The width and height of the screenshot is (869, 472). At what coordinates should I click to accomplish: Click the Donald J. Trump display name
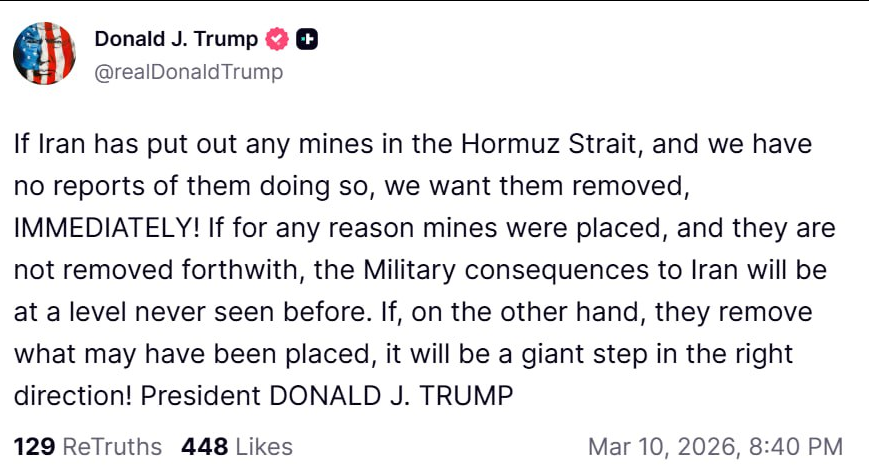click(x=176, y=40)
